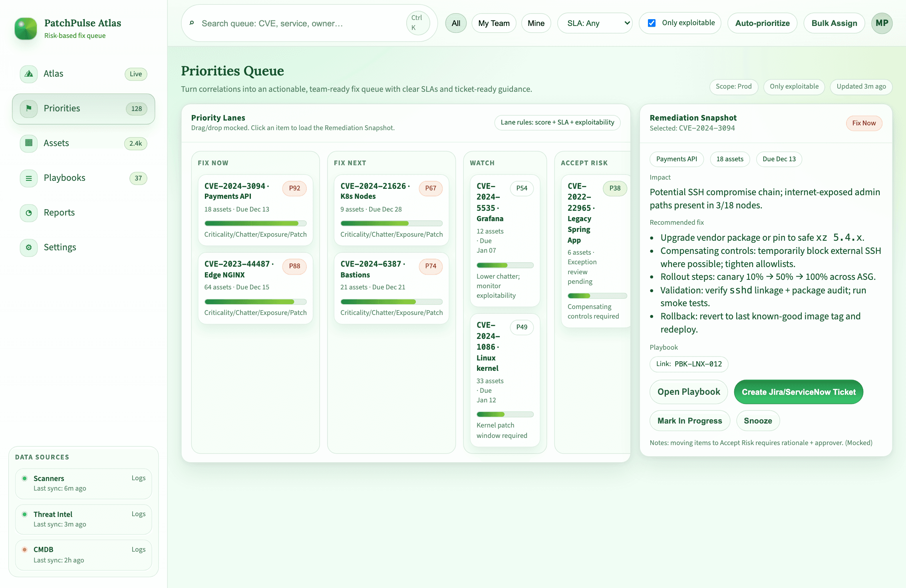This screenshot has width=906, height=588.
Task: Click Create Jira/ServiceNow Ticket button
Action: pos(798,392)
